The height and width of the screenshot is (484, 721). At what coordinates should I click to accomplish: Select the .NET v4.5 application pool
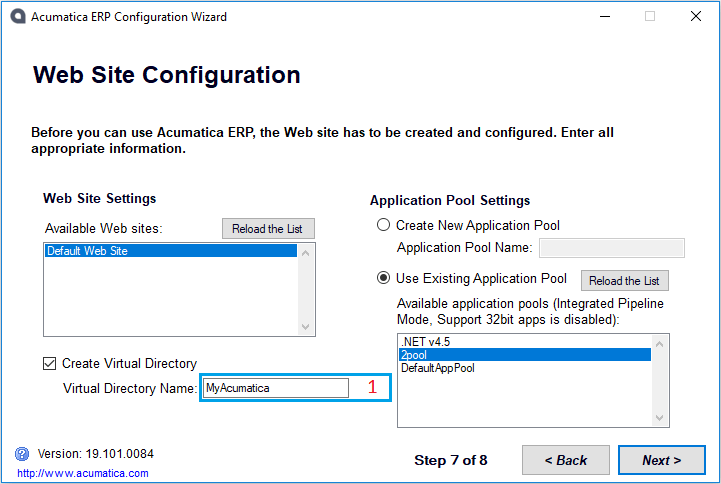525,342
